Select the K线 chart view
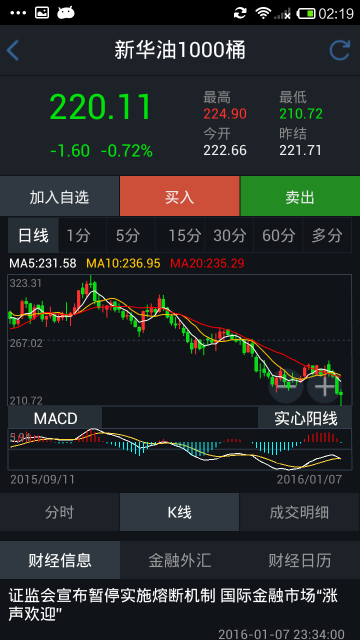Screen dimensions: 360x640 [x=180, y=512]
